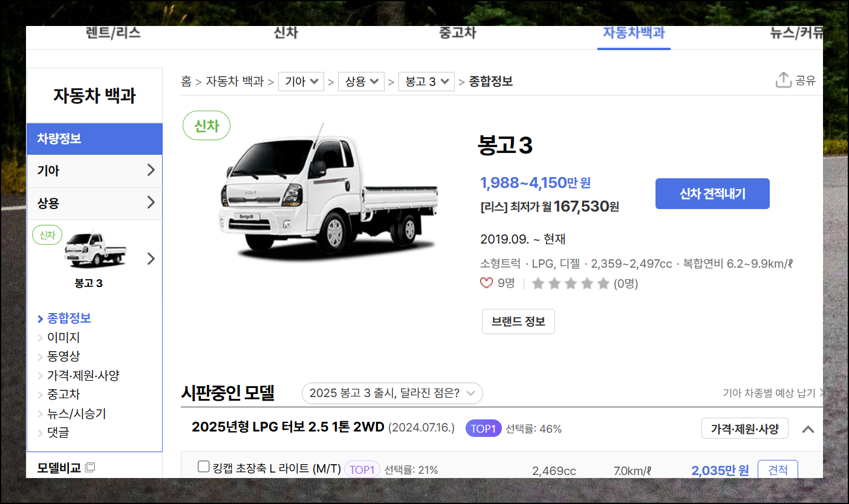Open 댓글 in sidebar list
This screenshot has height=504, width=849.
coord(58,433)
